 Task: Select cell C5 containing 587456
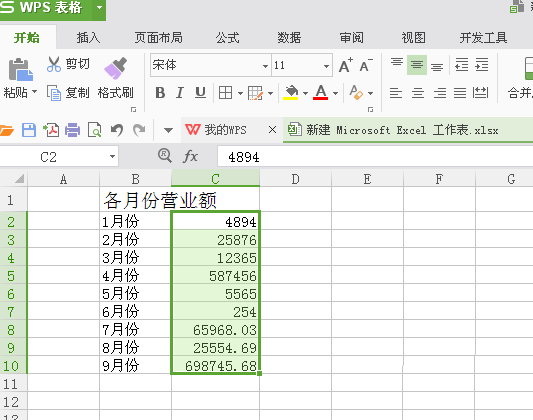216,276
